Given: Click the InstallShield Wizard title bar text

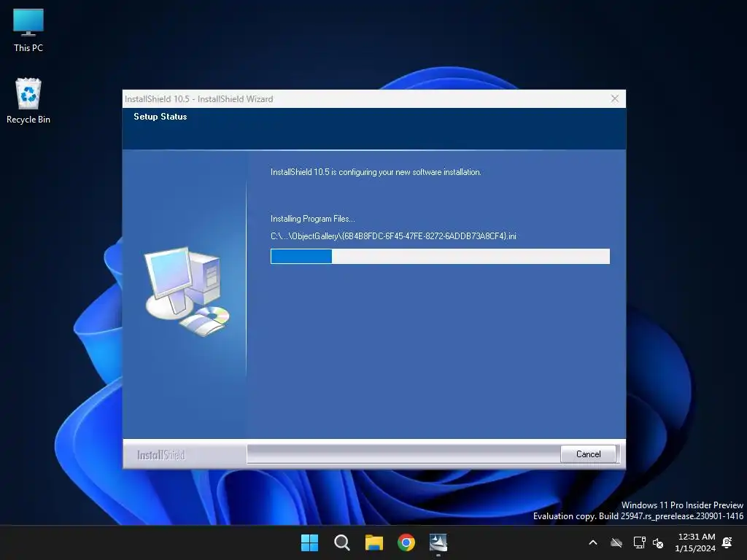Looking at the screenshot, I should tap(198, 99).
